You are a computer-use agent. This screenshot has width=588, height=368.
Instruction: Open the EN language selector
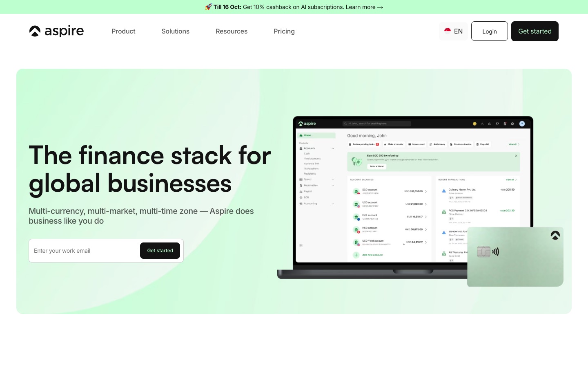coord(453,31)
